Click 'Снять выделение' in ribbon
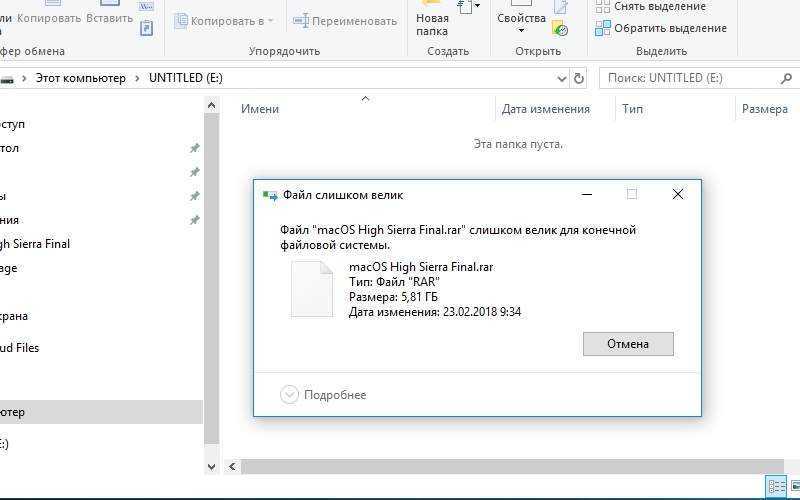The height and width of the screenshot is (500, 800). click(x=652, y=7)
